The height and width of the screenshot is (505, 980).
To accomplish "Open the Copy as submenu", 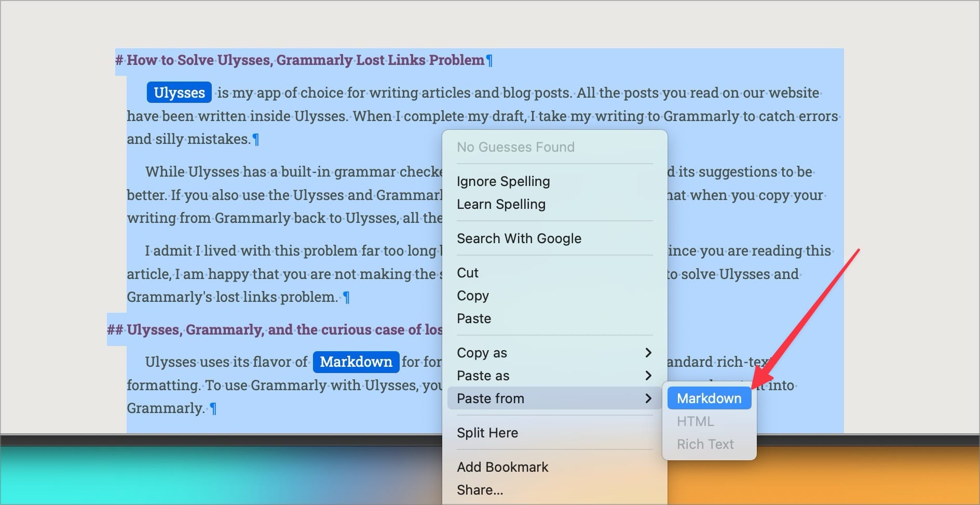I will (x=554, y=353).
